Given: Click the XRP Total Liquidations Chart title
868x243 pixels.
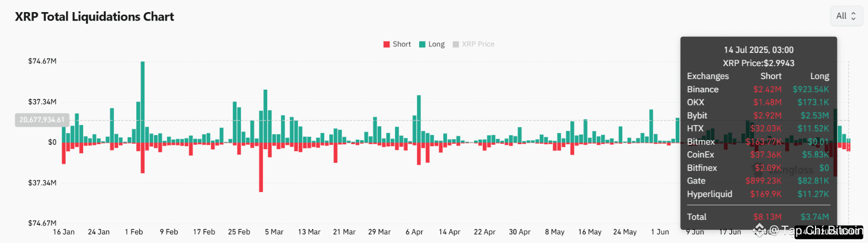Looking at the screenshot, I should click(94, 17).
